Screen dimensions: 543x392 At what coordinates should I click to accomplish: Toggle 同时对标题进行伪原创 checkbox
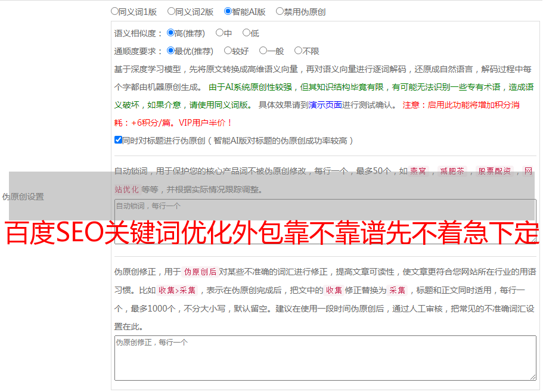click(118, 140)
